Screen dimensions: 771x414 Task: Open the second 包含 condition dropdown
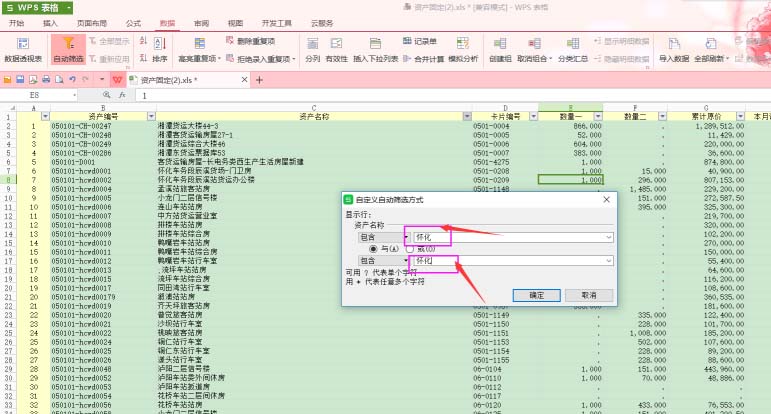tap(406, 260)
